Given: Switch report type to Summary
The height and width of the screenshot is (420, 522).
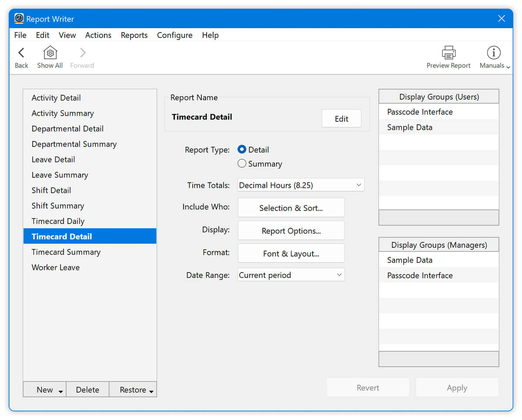Looking at the screenshot, I should [x=242, y=163].
